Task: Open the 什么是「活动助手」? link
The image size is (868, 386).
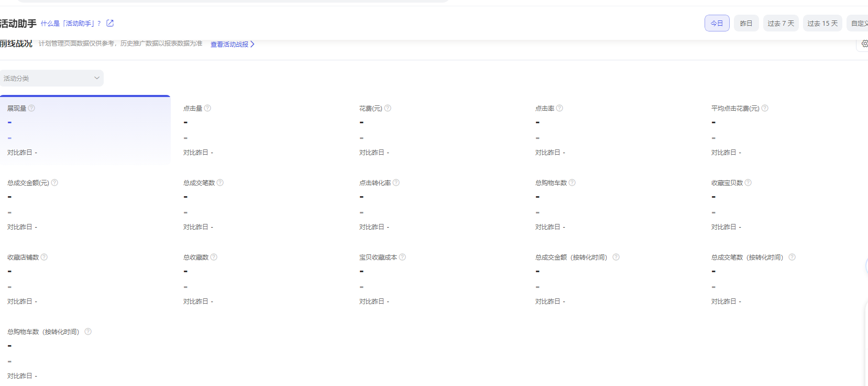Action: (71, 24)
